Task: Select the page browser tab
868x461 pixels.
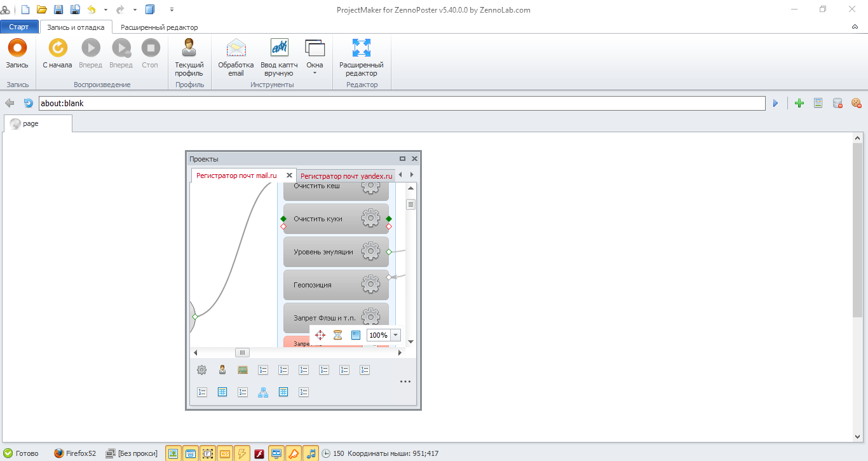Action: coord(38,123)
